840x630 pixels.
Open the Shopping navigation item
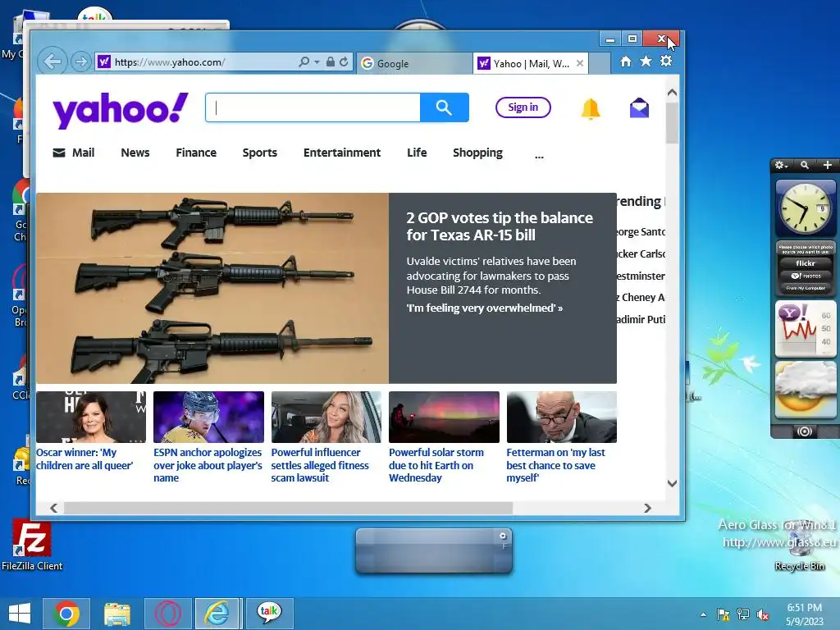point(478,153)
